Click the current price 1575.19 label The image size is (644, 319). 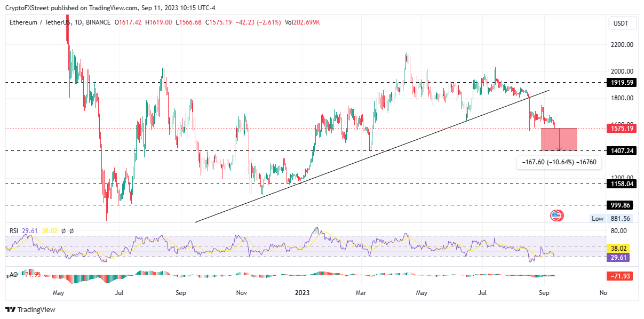coord(621,128)
